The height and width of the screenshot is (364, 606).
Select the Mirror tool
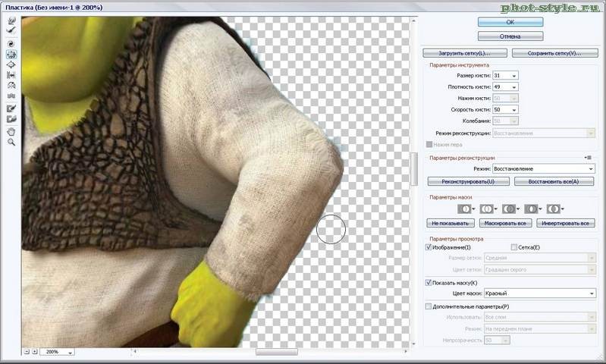click(x=11, y=86)
